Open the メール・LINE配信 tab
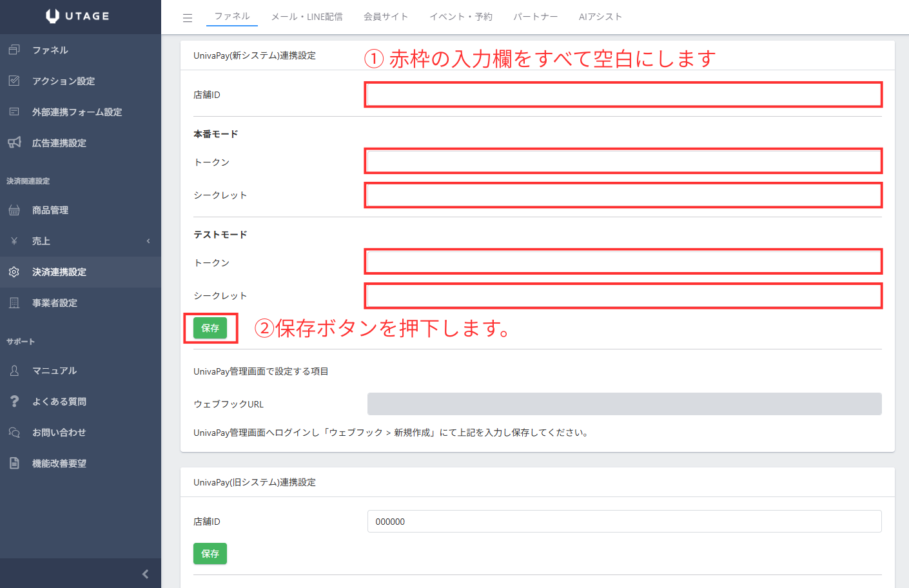Viewport: 909px width, 588px height. point(307,17)
